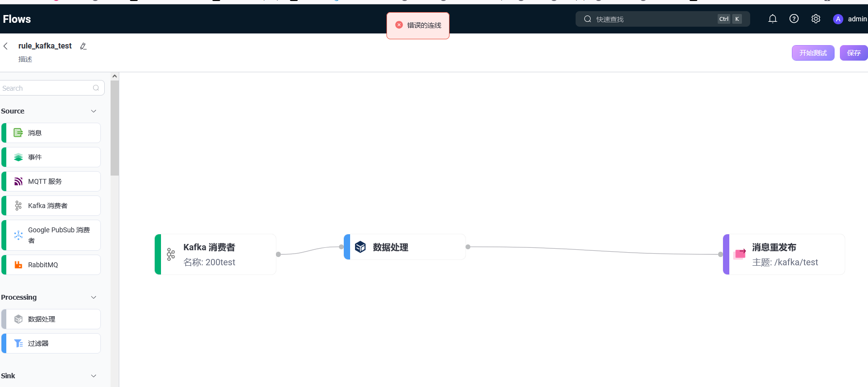Click the 主题: /kafka/test text
The width and height of the screenshot is (868, 387).
(x=785, y=262)
